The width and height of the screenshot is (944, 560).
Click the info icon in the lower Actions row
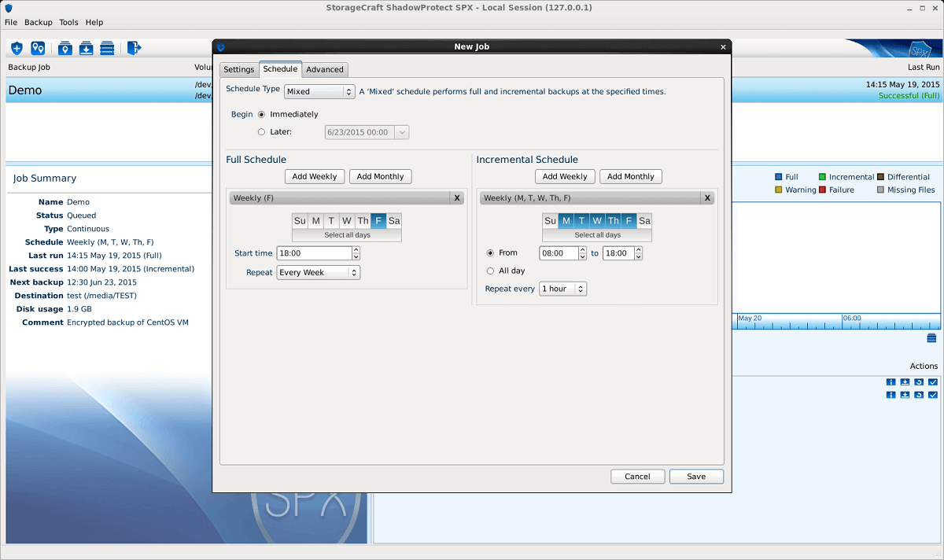[x=891, y=395]
